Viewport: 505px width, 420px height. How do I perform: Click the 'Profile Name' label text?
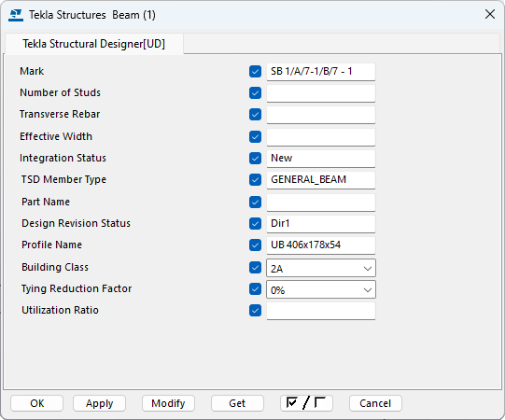click(51, 245)
